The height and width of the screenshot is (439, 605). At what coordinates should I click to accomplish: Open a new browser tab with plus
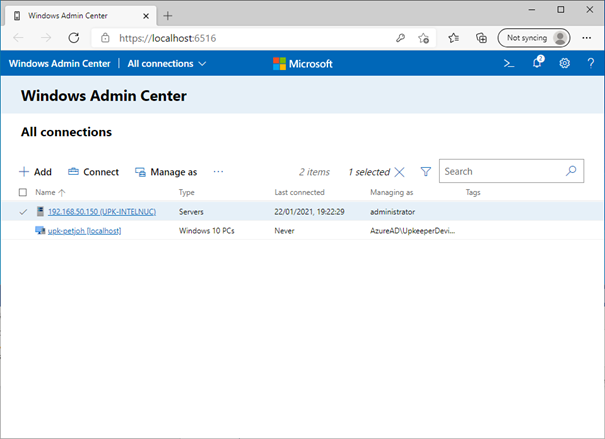pos(167,16)
